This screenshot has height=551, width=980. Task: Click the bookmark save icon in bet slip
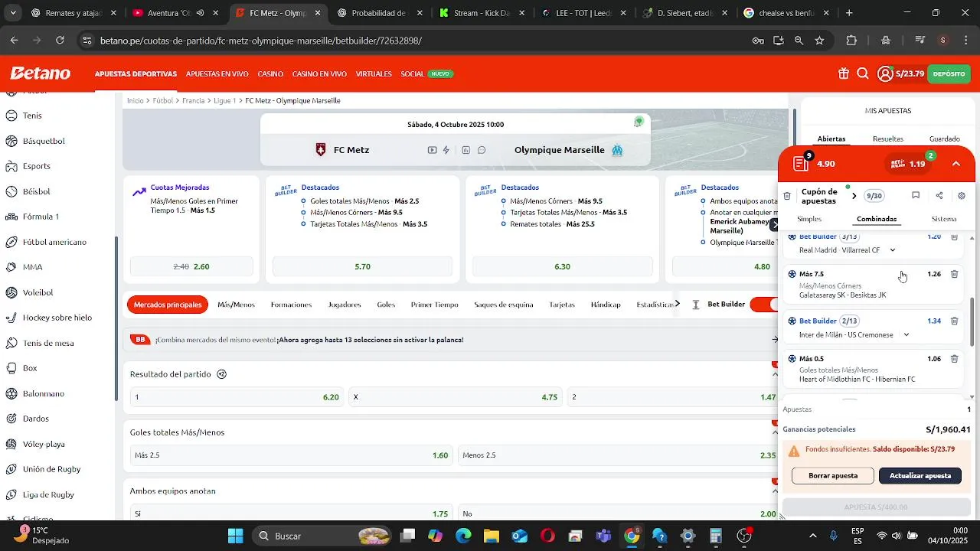[916, 196]
